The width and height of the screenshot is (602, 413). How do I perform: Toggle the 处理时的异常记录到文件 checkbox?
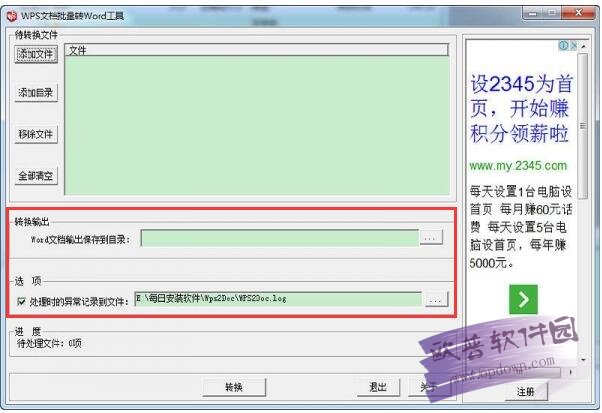22,302
